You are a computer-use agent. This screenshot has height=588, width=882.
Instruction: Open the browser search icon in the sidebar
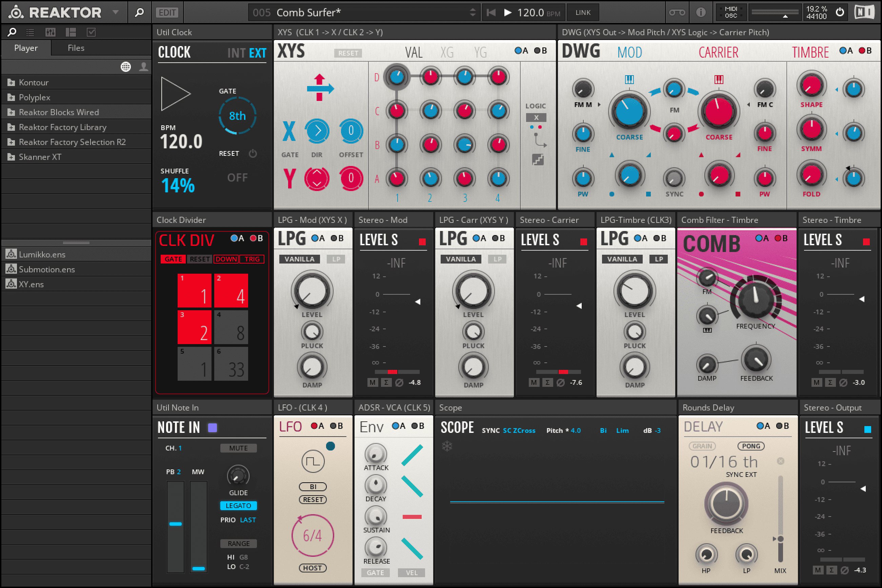12,32
